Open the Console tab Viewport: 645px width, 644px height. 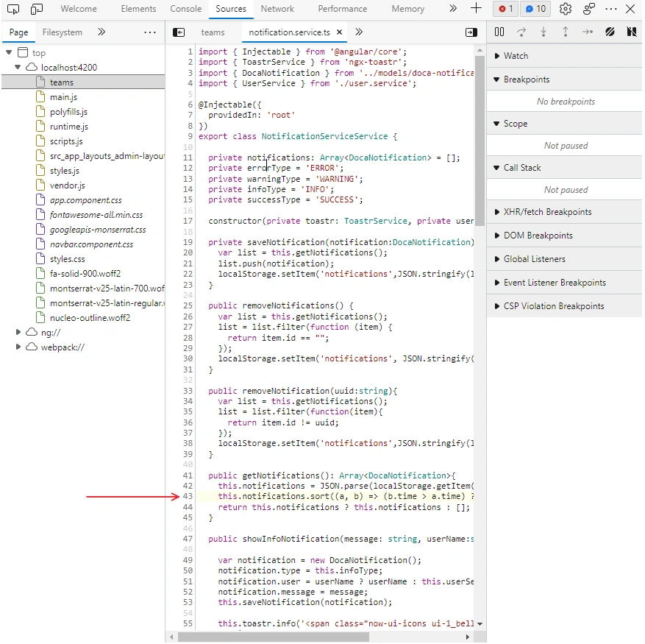click(186, 9)
